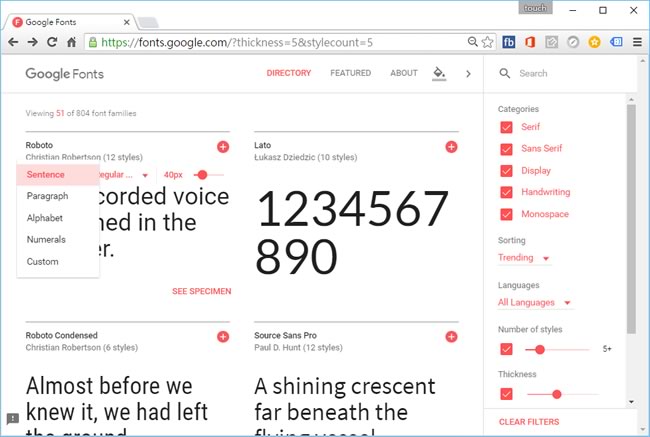The image size is (650, 437).
Task: Open the background color paint bucket
Action: 439,73
